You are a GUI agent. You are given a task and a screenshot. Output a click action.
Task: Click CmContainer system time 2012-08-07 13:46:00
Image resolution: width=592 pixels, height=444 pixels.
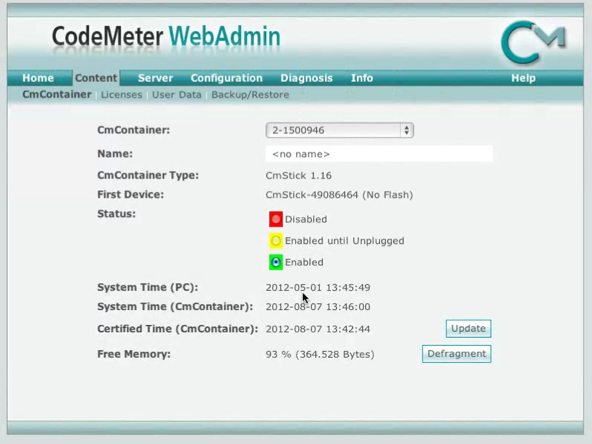[318, 307]
